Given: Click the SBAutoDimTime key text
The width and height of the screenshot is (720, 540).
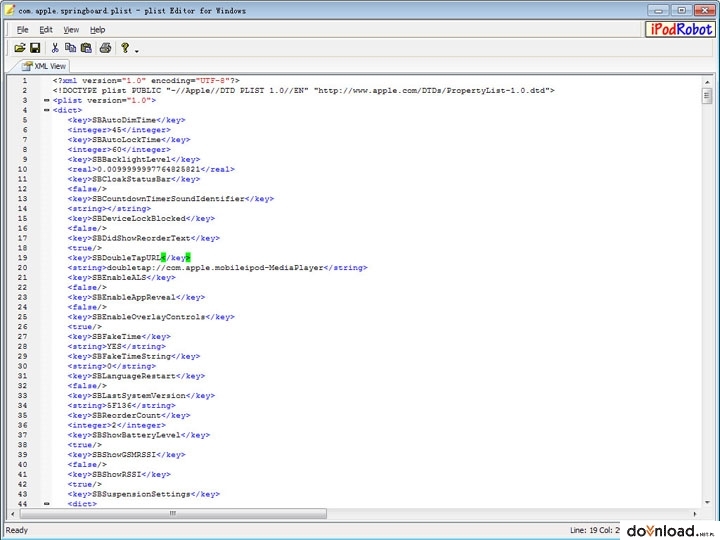Looking at the screenshot, I should click(124, 120).
